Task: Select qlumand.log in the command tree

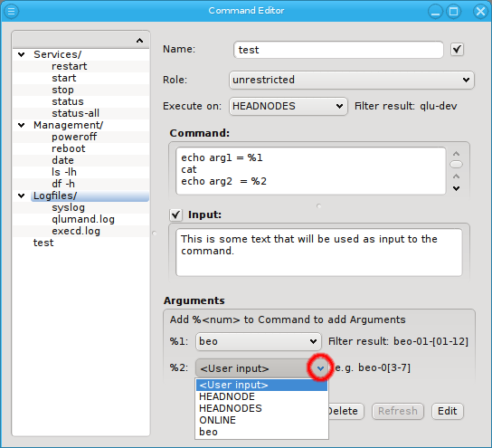Action: pos(83,219)
